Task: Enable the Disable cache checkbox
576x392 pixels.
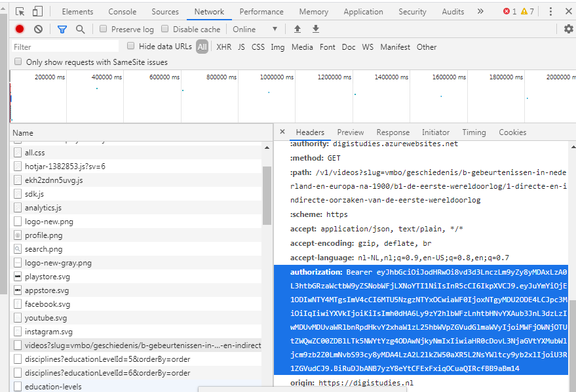Action: [x=165, y=29]
